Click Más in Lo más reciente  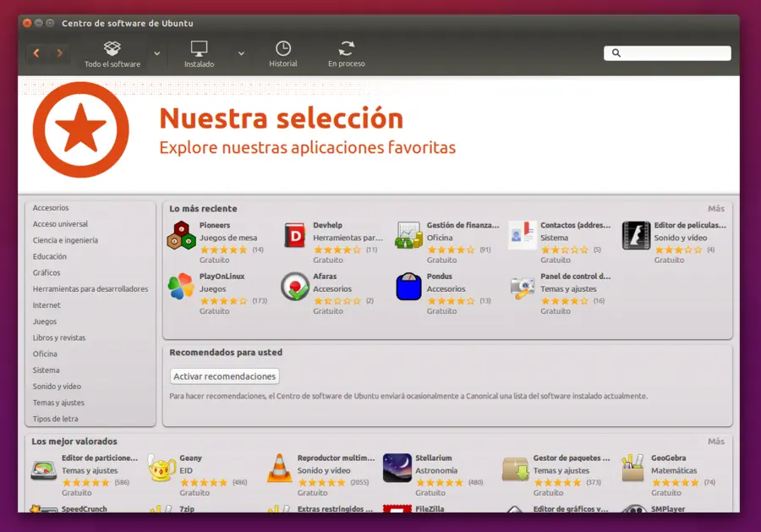coord(716,209)
